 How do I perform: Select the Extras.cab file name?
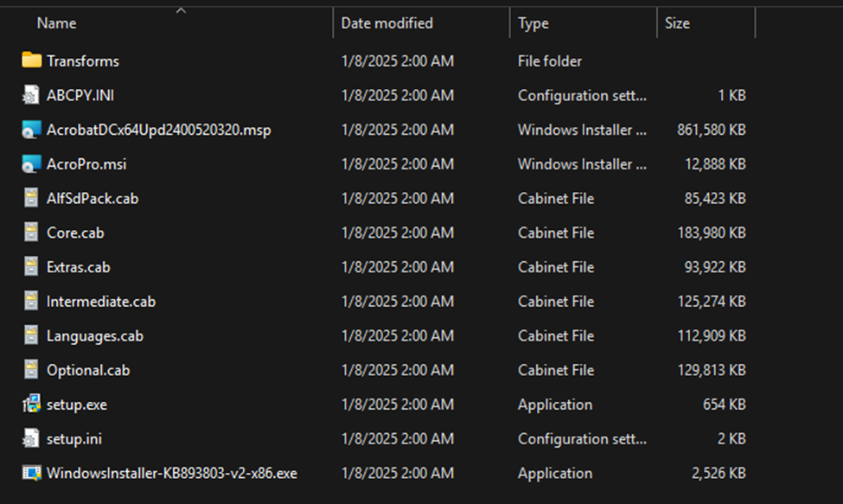(x=79, y=267)
